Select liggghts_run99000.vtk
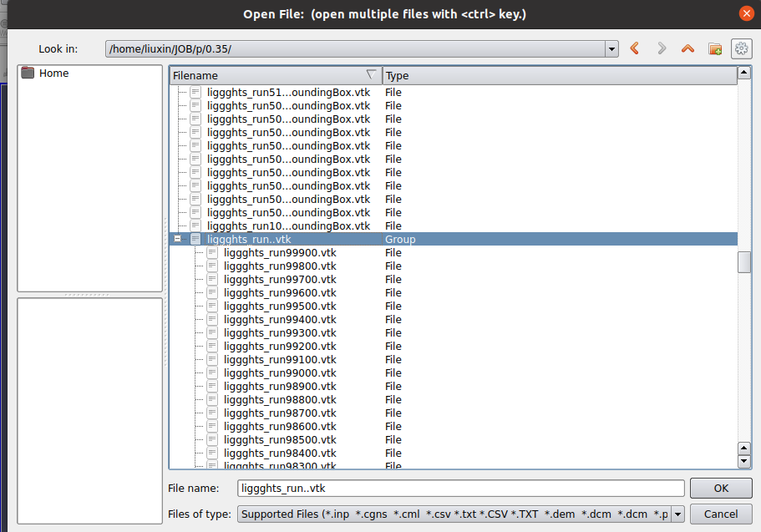Screen dimensions: 761x532 280,372
